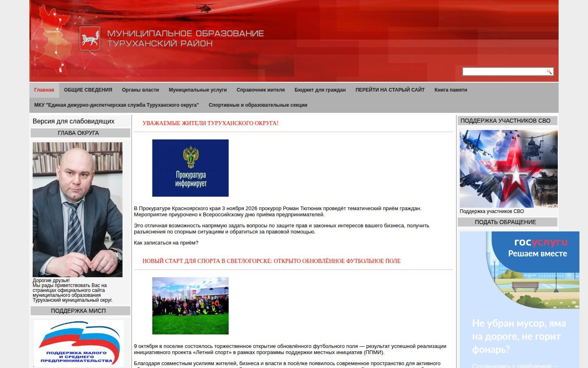Open the Книга памяти menu item
Image resolution: width=588 pixels, height=368 pixels.
(x=451, y=90)
